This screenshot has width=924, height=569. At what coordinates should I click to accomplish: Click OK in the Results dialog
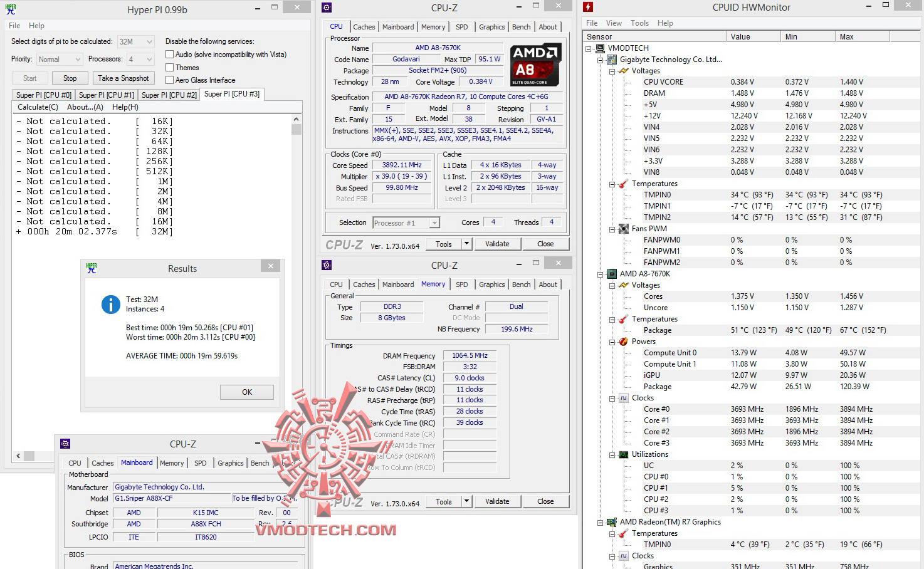[x=247, y=392]
